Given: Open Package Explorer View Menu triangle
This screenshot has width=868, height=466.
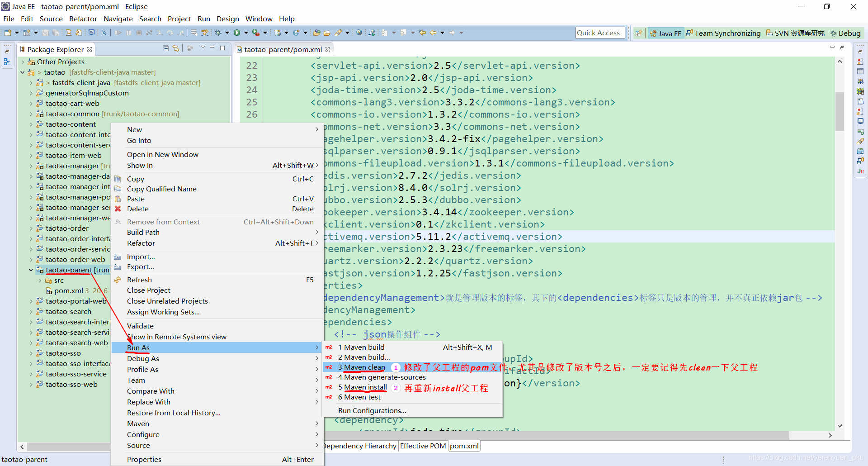Looking at the screenshot, I should [x=203, y=48].
